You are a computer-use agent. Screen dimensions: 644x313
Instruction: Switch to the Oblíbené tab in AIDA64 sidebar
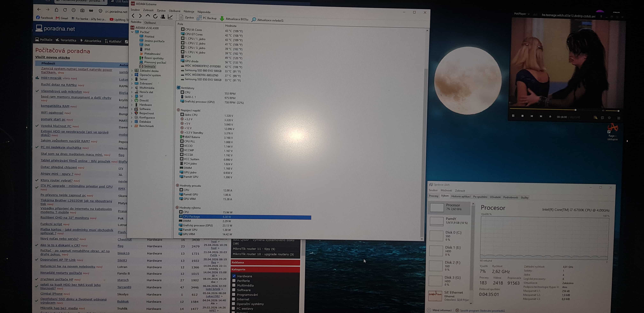pyautogui.click(x=150, y=23)
